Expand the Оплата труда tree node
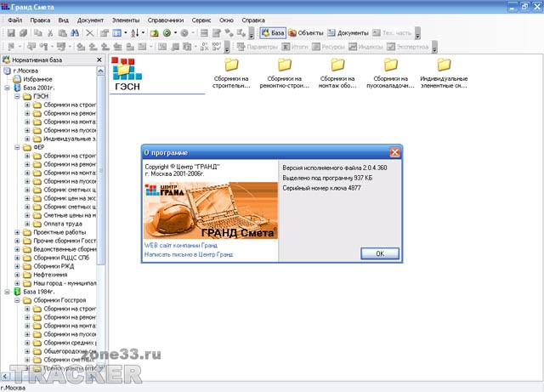The width and height of the screenshot is (544, 392). point(27,224)
